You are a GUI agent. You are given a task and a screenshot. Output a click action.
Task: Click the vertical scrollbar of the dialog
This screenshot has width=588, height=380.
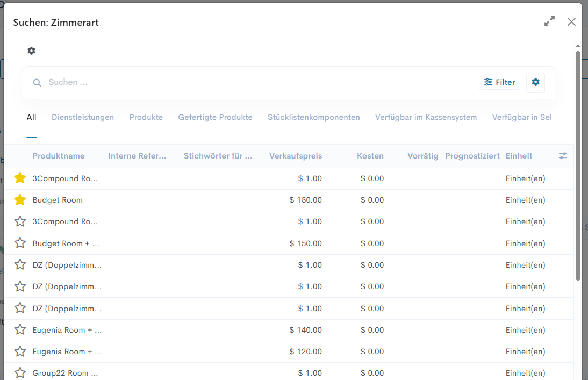point(578,161)
